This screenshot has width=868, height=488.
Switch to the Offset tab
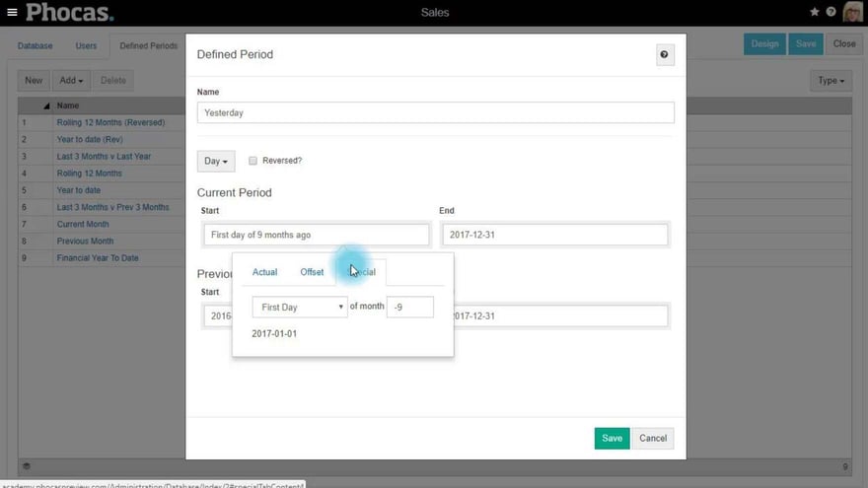click(312, 272)
